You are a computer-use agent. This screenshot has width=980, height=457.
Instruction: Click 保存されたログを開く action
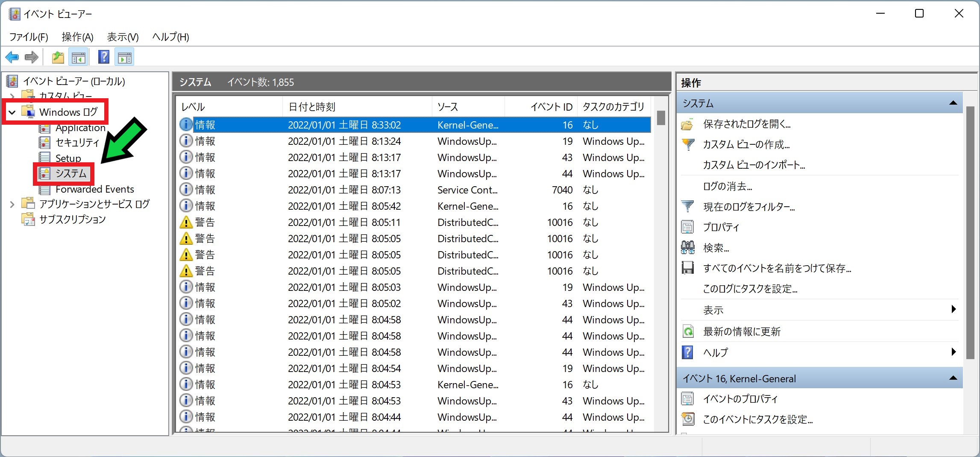(747, 124)
